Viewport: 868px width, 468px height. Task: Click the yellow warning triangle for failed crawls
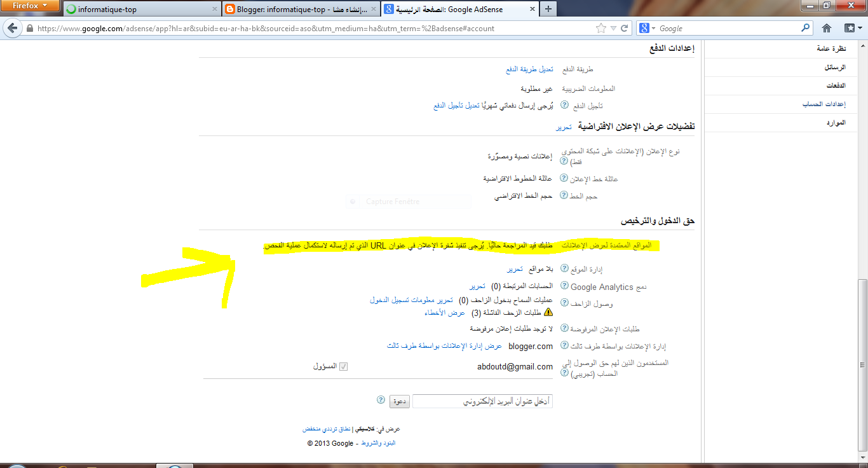(x=548, y=312)
